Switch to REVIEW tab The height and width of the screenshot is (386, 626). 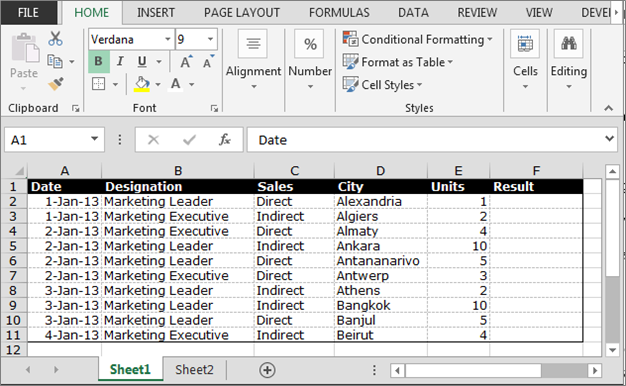(477, 13)
